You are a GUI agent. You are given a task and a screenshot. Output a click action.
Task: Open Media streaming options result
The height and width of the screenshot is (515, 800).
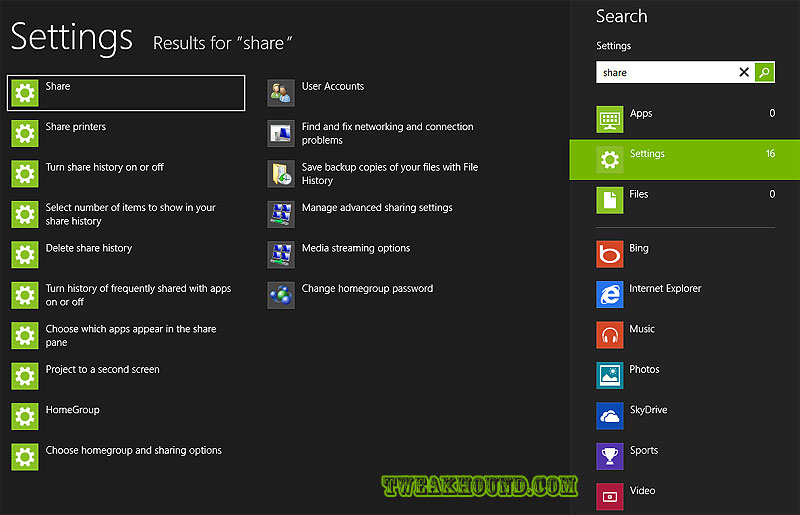(355, 249)
